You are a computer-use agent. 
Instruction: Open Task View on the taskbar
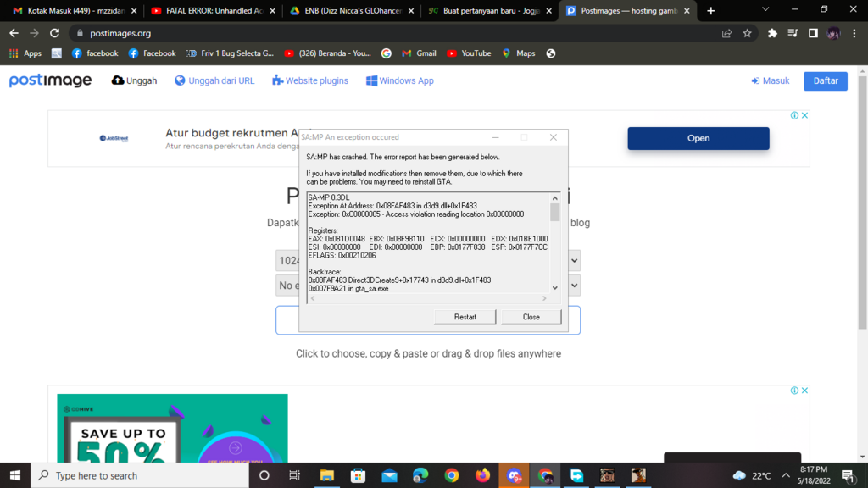pos(294,475)
